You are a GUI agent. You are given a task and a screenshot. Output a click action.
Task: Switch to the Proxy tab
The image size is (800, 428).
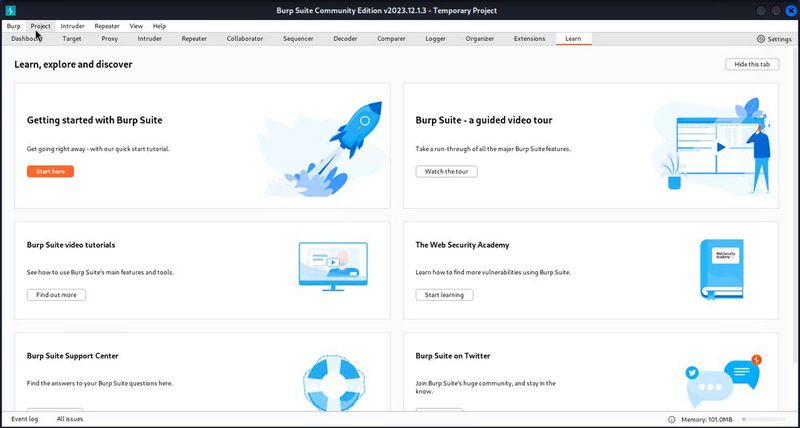(x=110, y=39)
